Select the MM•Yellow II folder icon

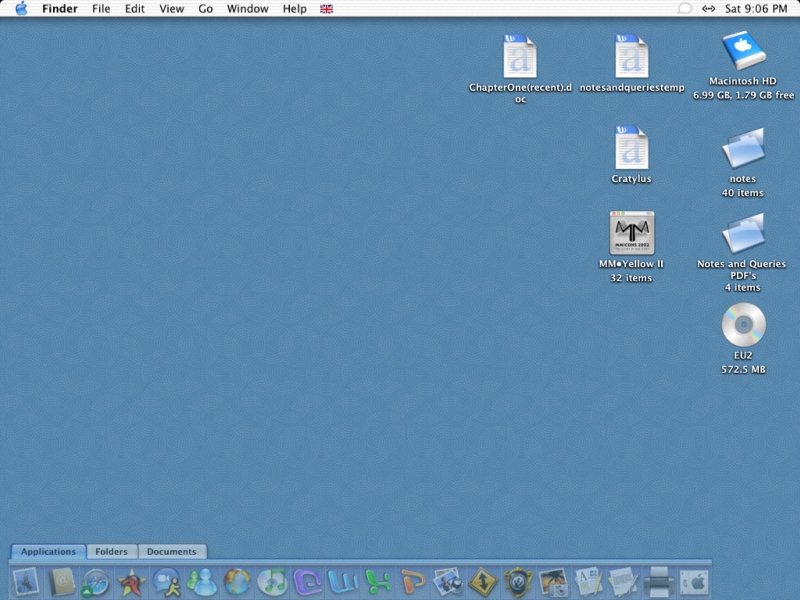631,234
